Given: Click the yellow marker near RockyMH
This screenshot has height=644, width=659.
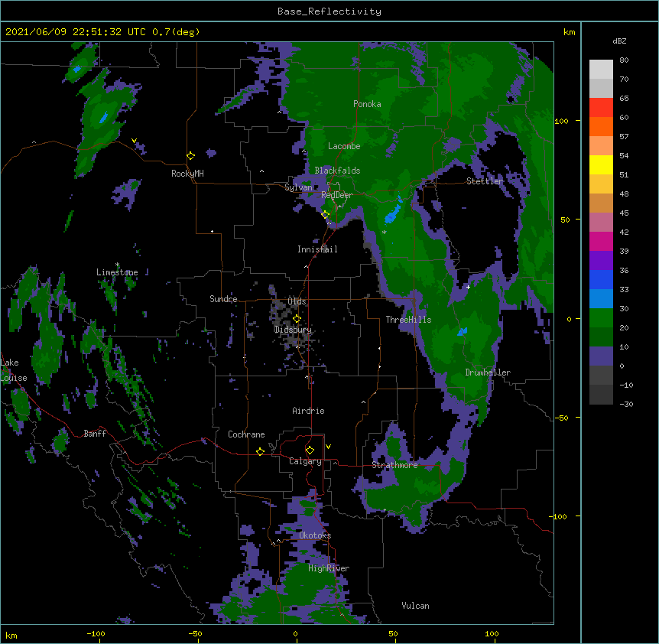Looking at the screenshot, I should tap(190, 155).
